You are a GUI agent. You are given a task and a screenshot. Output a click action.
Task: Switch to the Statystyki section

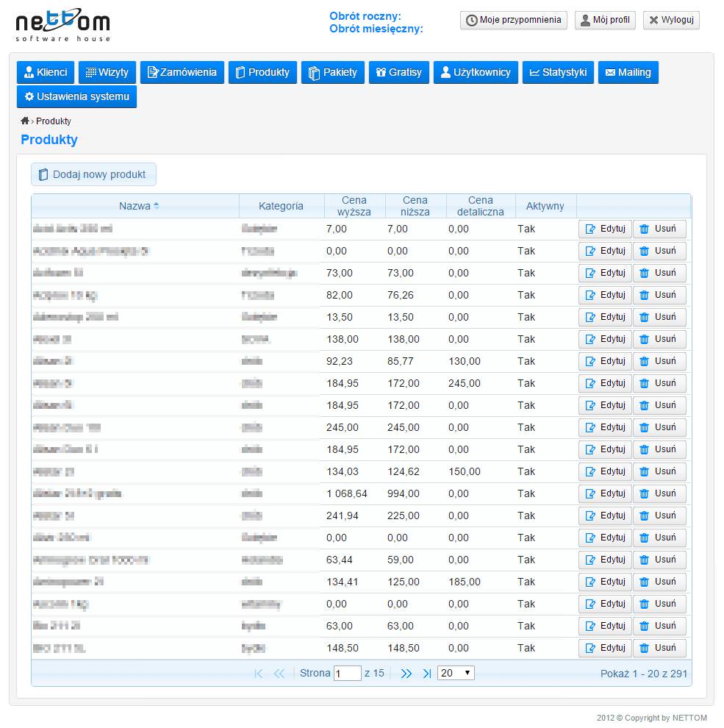coord(558,72)
